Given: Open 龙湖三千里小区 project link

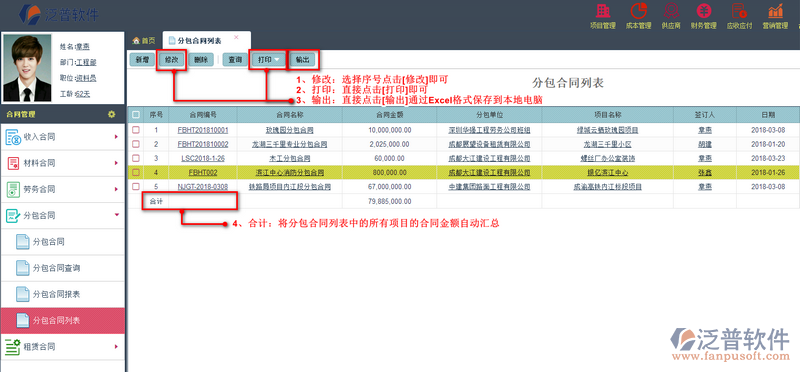Looking at the screenshot, I should coord(607,144).
